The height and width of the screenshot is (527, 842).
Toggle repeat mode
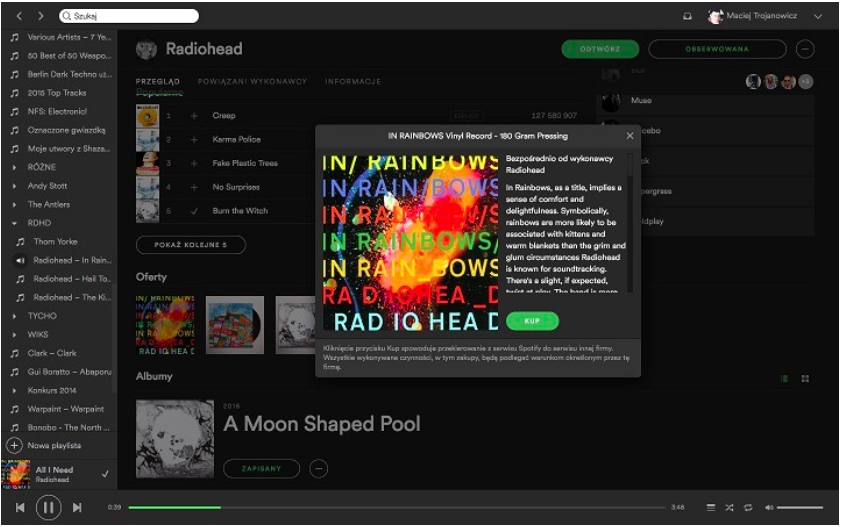click(x=748, y=508)
